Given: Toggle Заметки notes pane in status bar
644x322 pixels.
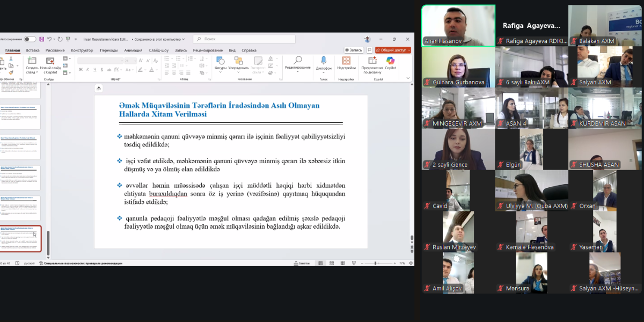Looking at the screenshot, I should click(303, 263).
